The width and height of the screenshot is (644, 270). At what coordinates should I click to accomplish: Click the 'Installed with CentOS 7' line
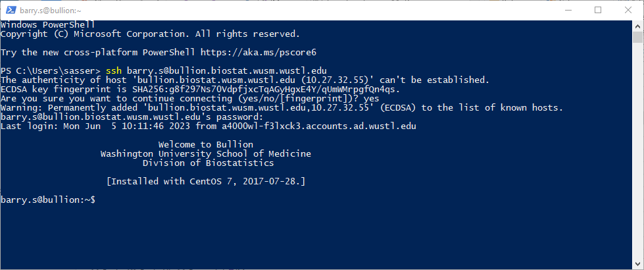click(x=206, y=182)
